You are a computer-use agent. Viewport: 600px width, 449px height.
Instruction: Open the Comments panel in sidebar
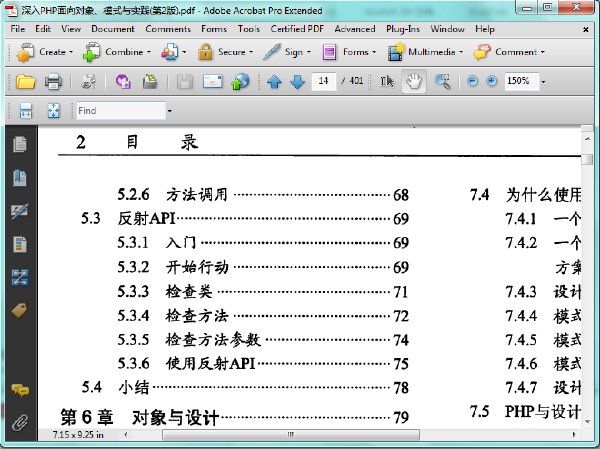20,390
